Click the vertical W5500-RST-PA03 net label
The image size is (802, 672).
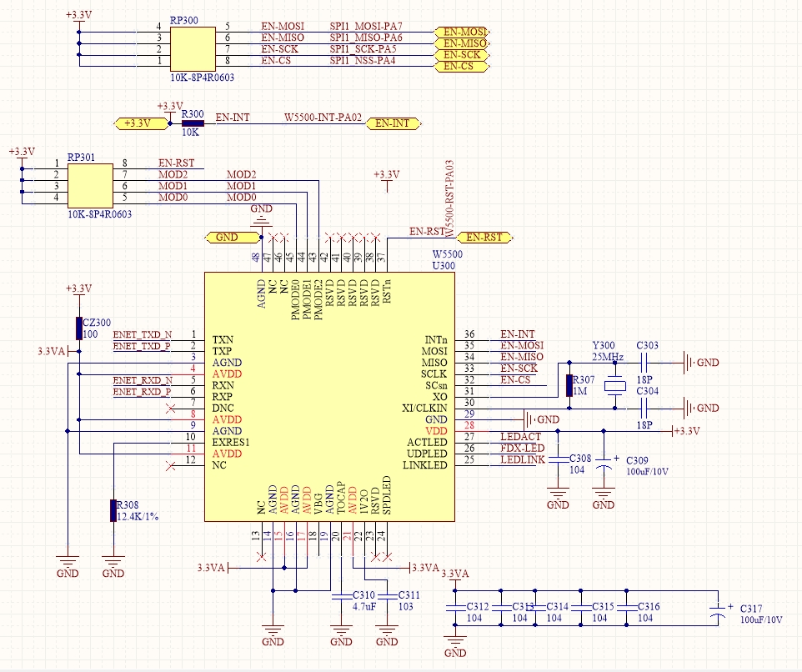449,198
